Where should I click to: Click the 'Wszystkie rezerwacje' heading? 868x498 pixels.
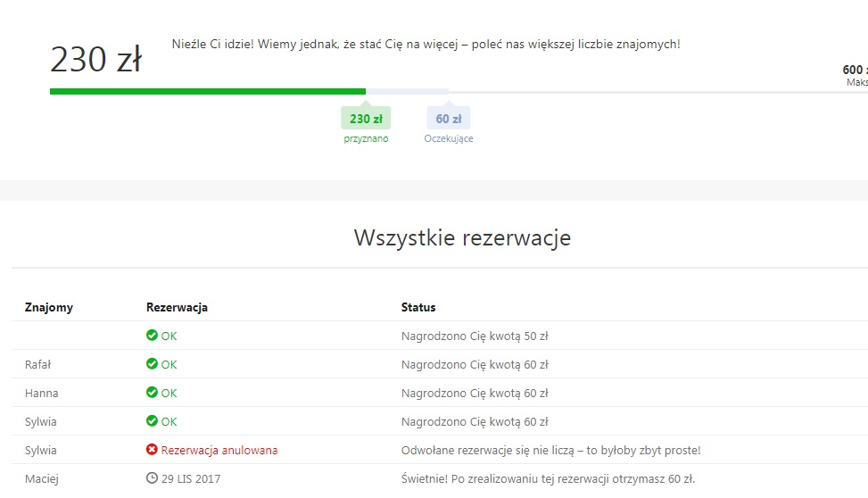click(x=462, y=237)
